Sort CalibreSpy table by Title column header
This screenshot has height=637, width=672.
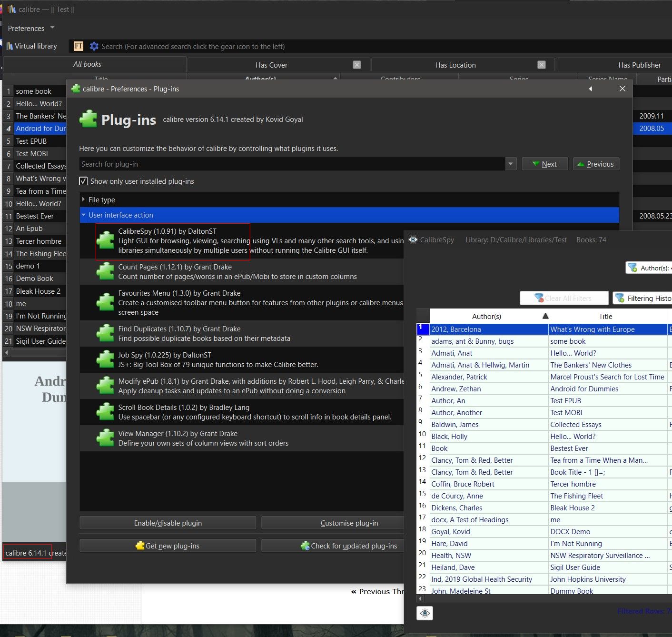click(x=605, y=317)
